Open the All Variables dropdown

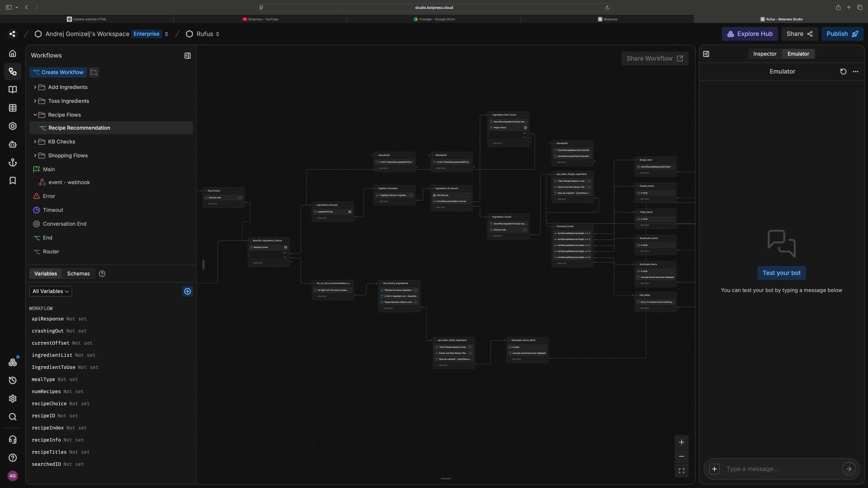[50, 291]
